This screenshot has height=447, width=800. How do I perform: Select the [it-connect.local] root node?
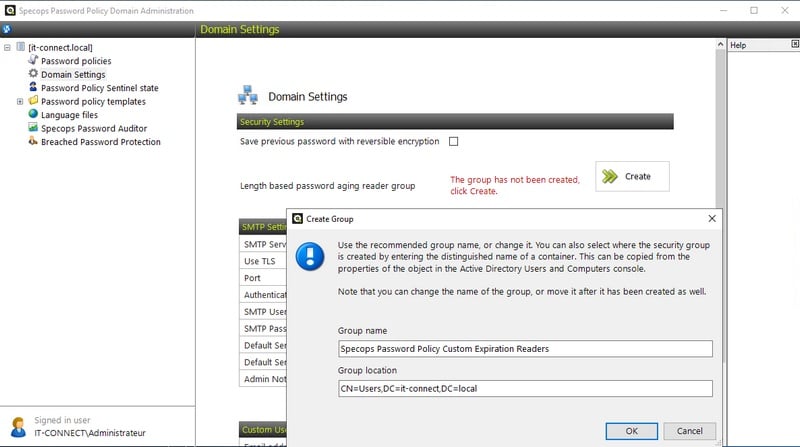60,47
